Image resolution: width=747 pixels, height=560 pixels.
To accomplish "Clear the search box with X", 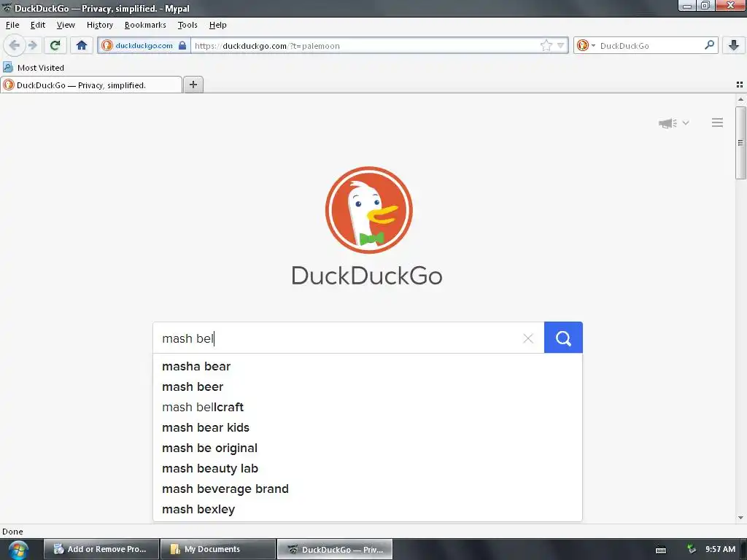I will click(x=528, y=338).
